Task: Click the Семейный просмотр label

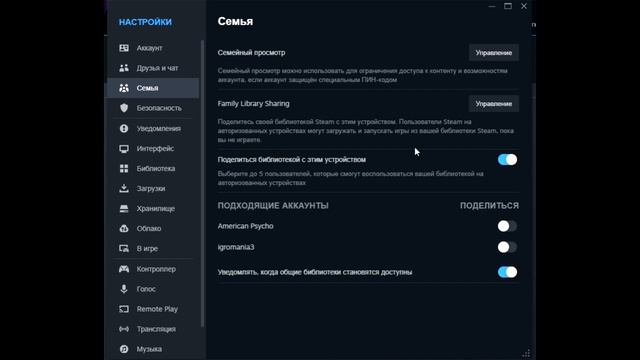Action: (x=251, y=53)
